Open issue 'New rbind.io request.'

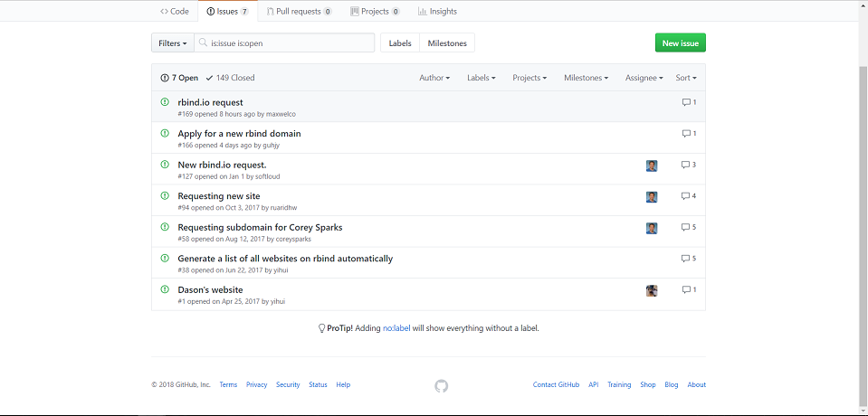coord(222,165)
